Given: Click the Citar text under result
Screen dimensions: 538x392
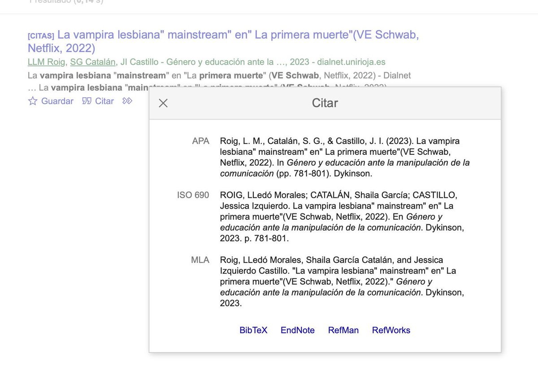Looking at the screenshot, I should pyautogui.click(x=104, y=101).
